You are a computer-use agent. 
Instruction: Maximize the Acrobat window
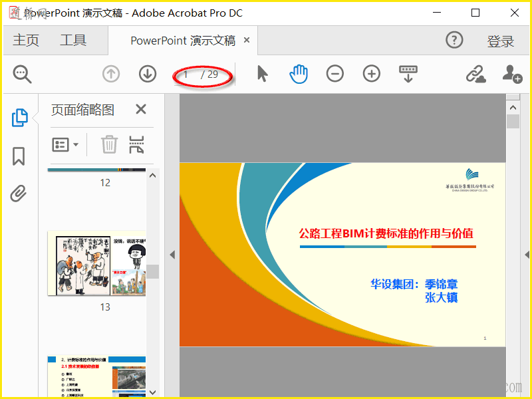[475, 13]
